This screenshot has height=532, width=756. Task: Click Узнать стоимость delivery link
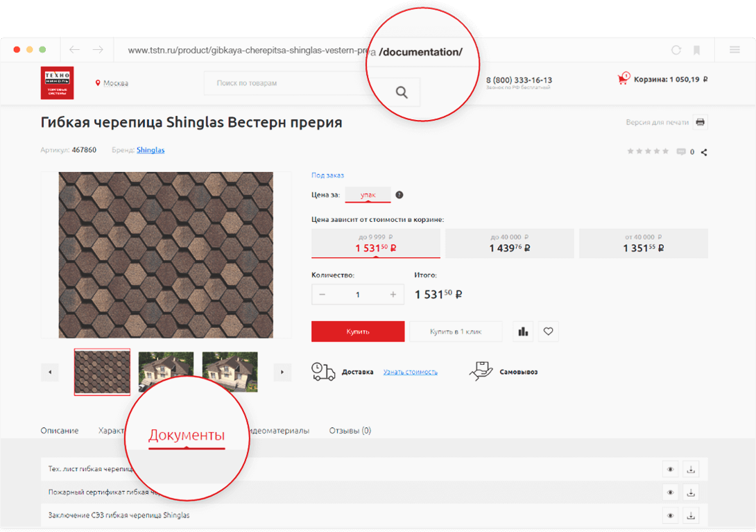tap(411, 372)
